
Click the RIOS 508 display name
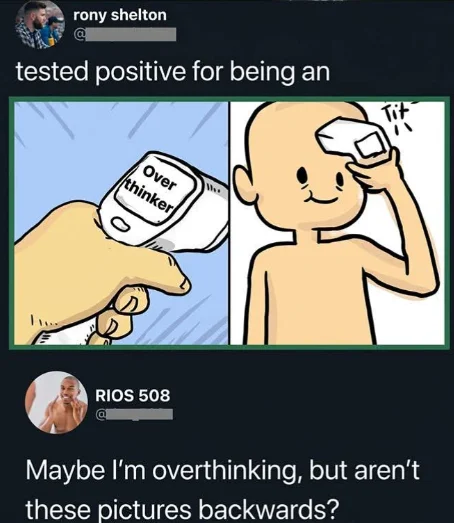pos(133,395)
